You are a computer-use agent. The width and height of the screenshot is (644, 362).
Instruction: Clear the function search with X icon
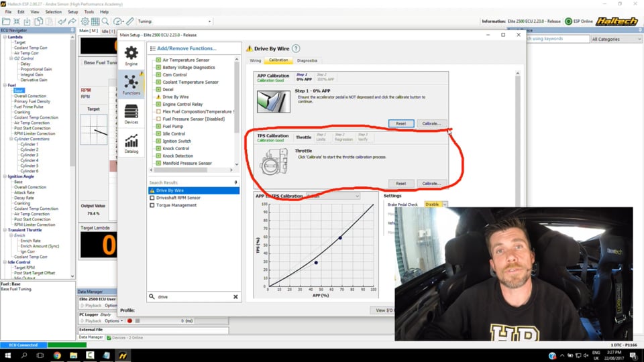(235, 297)
